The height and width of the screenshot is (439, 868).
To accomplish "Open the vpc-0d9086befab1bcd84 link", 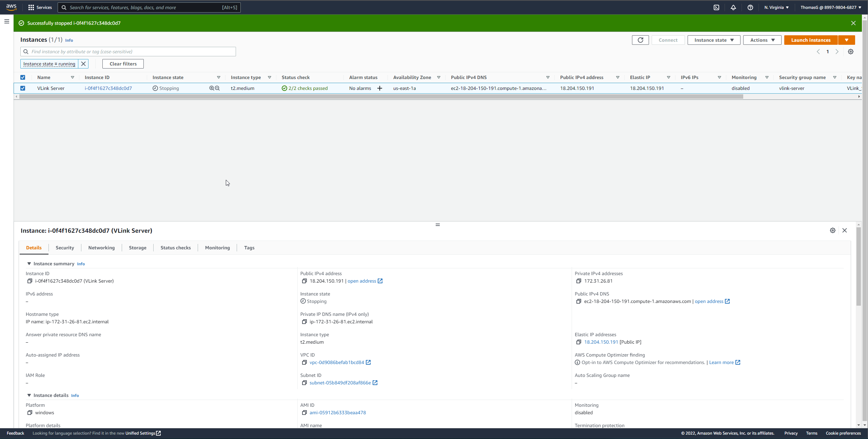I will point(337,362).
